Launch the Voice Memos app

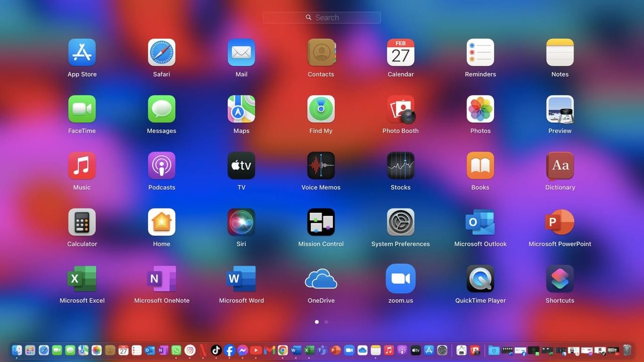click(x=321, y=165)
